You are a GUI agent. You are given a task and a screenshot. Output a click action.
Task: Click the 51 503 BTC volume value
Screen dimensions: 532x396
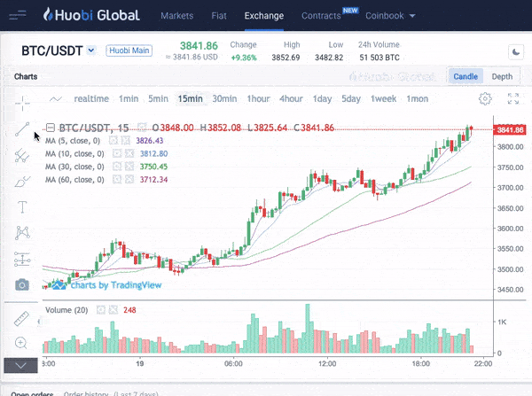[x=379, y=58]
